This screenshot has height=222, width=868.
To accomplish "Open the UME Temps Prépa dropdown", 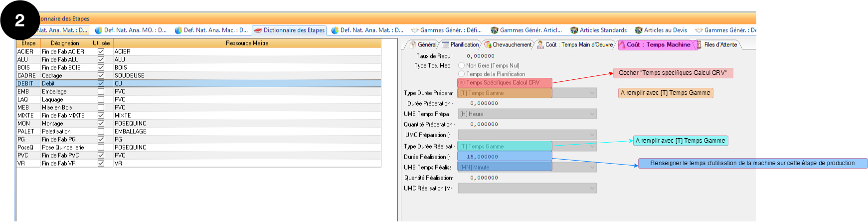I will click(592, 114).
